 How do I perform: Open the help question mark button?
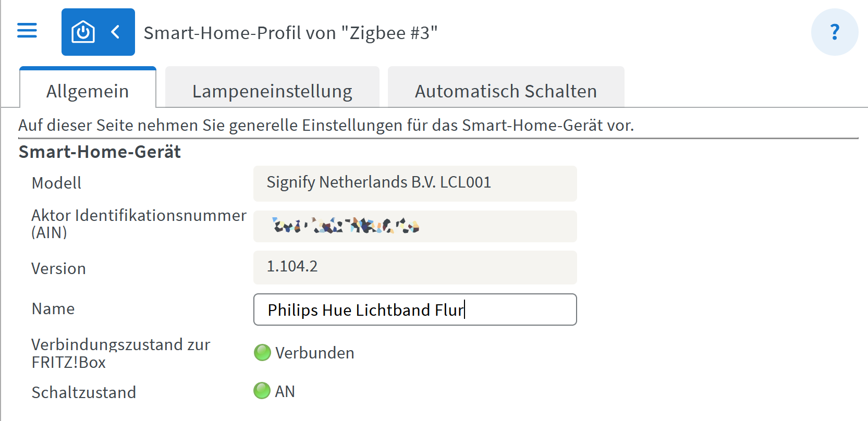coord(834,32)
